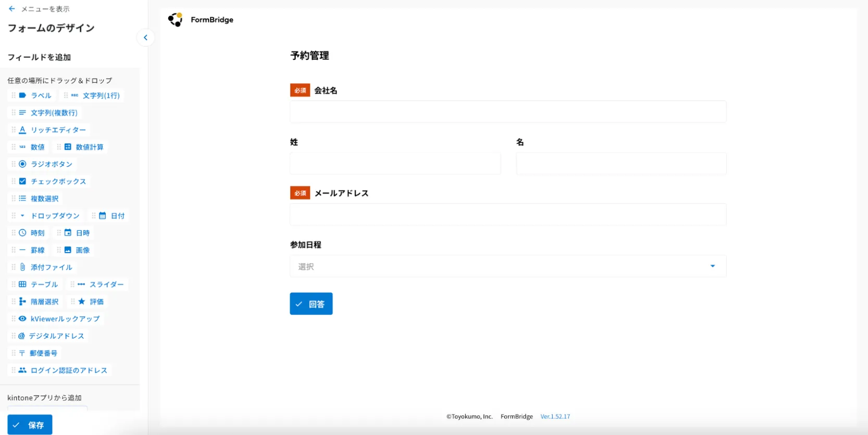This screenshot has height=435, width=868.
Task: Choose the 複数選択 field
Action: (35, 198)
